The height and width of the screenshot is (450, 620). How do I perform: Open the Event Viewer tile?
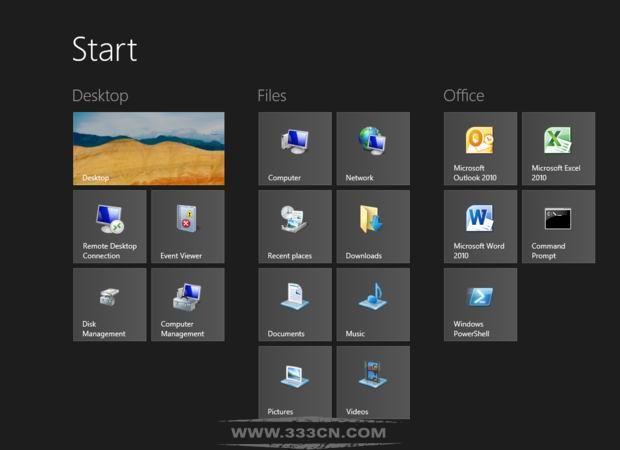[x=188, y=227]
